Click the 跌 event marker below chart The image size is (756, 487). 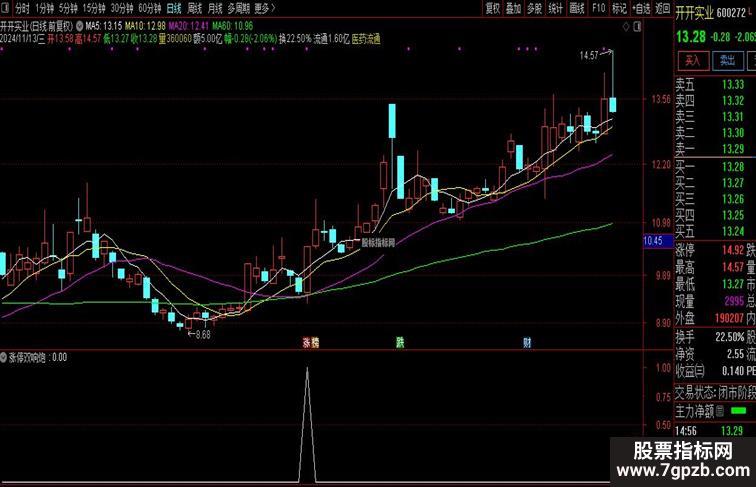[x=400, y=342]
